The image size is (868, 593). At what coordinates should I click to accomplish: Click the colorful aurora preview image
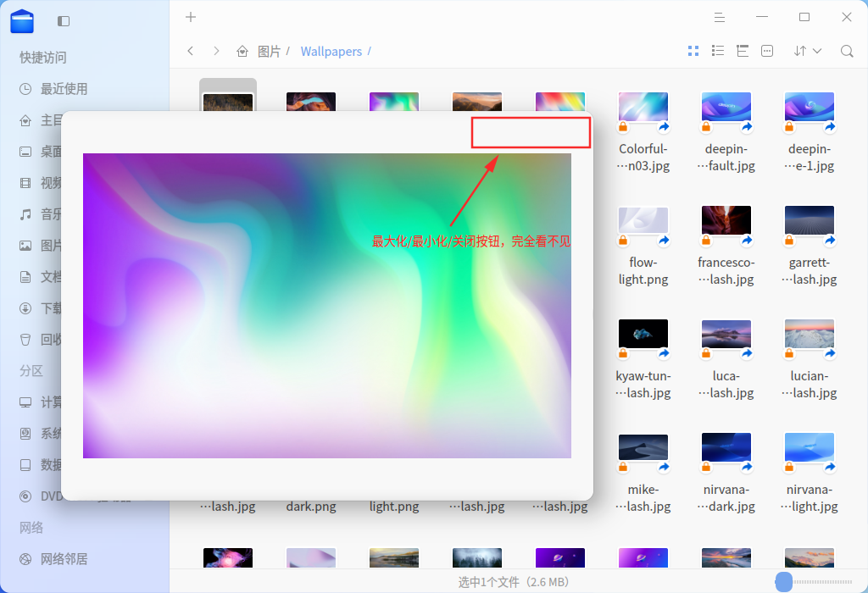[x=327, y=305]
